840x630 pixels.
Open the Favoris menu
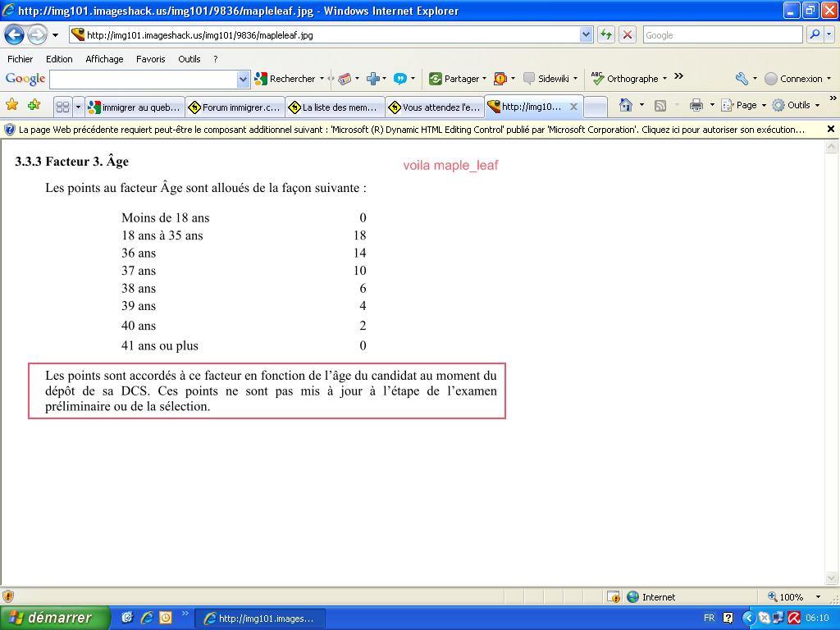point(150,59)
